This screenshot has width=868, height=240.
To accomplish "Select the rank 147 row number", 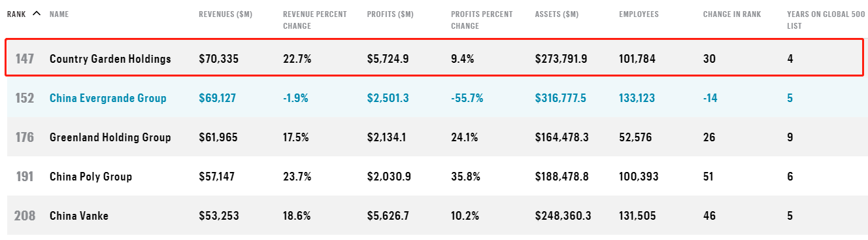I will [x=25, y=59].
